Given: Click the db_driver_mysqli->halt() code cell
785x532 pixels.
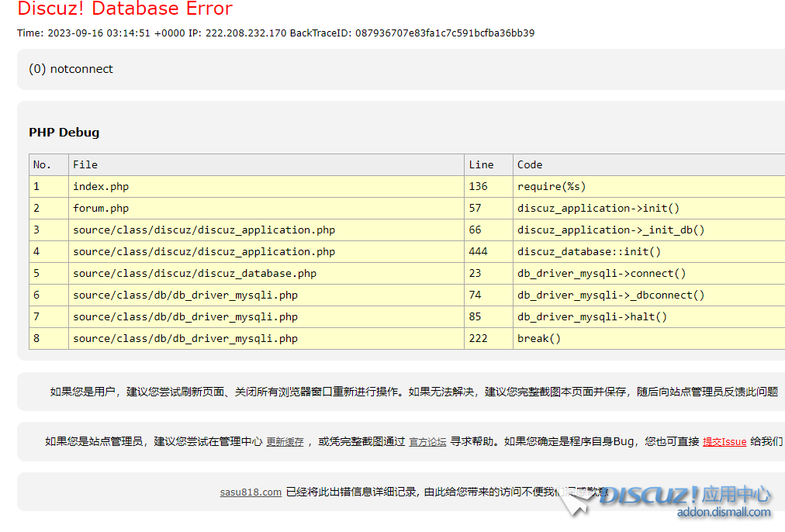Looking at the screenshot, I should [649, 317].
